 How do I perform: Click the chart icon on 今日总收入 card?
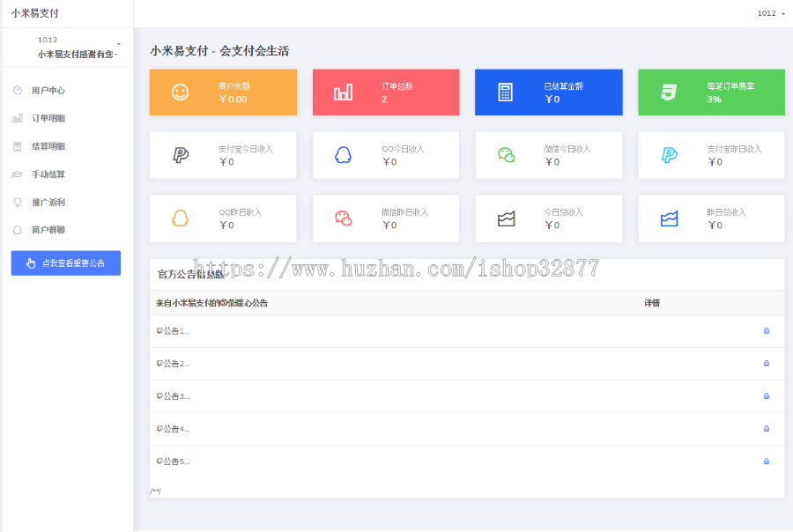(x=506, y=218)
